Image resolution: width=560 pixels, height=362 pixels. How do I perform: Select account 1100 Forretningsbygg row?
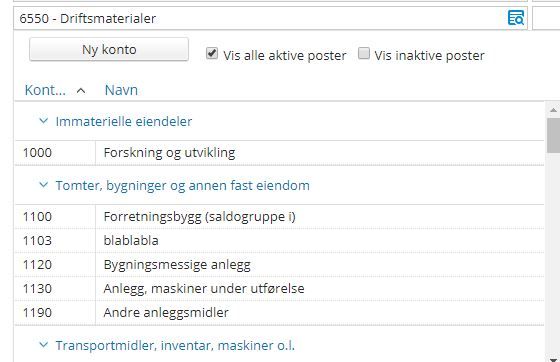point(279,217)
